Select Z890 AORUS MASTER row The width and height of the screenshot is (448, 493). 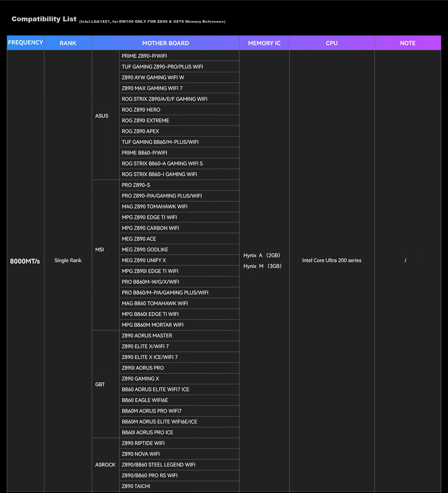(179, 335)
